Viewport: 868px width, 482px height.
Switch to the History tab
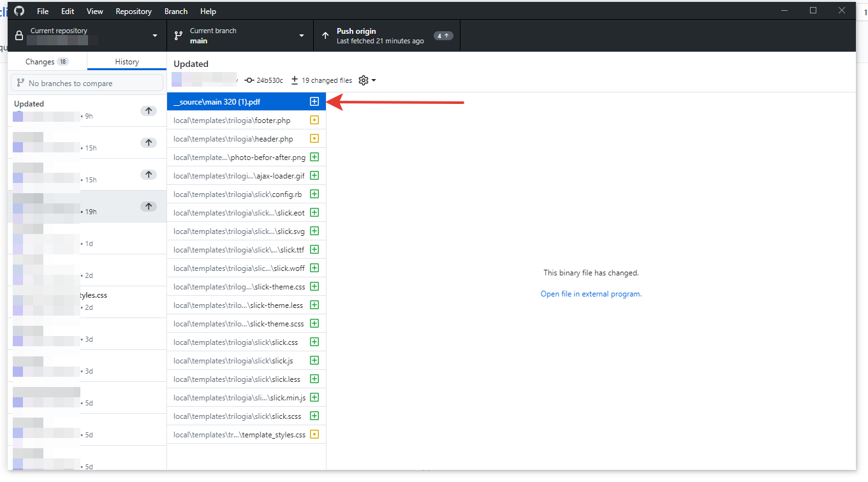click(x=127, y=62)
